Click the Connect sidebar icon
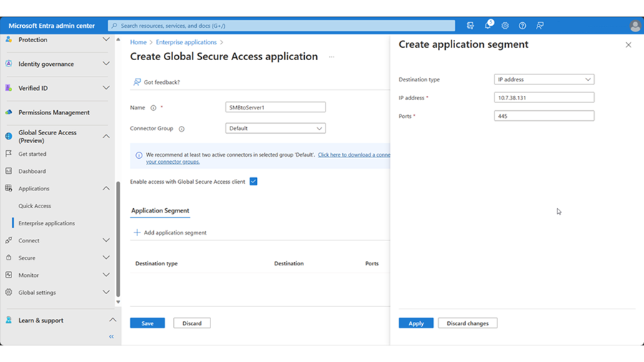Image resolution: width=644 pixels, height=362 pixels. click(x=9, y=240)
